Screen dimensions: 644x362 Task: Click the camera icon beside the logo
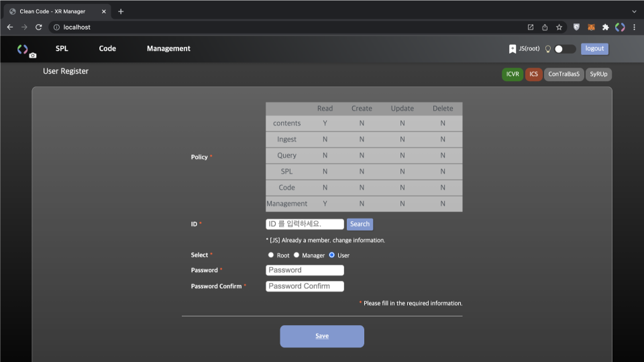point(33,56)
